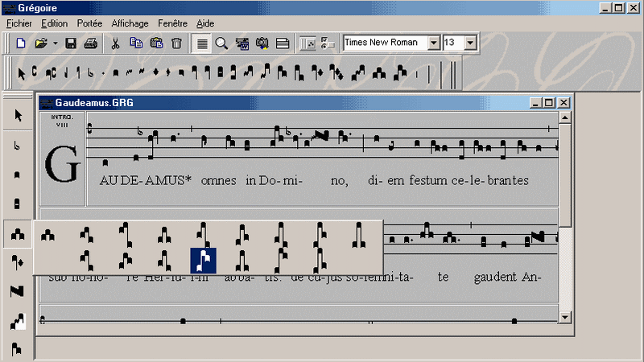Select the climacus neume with two diamonds in toolbar

click(x=336, y=72)
